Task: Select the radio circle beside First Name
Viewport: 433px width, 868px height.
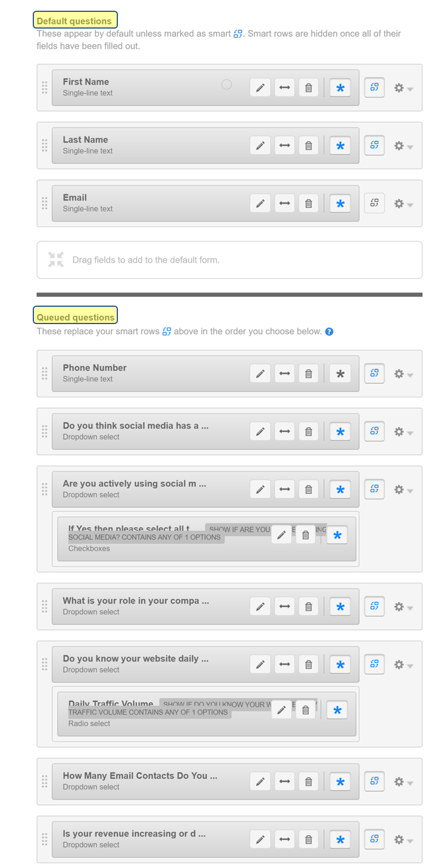Action: pos(226,84)
